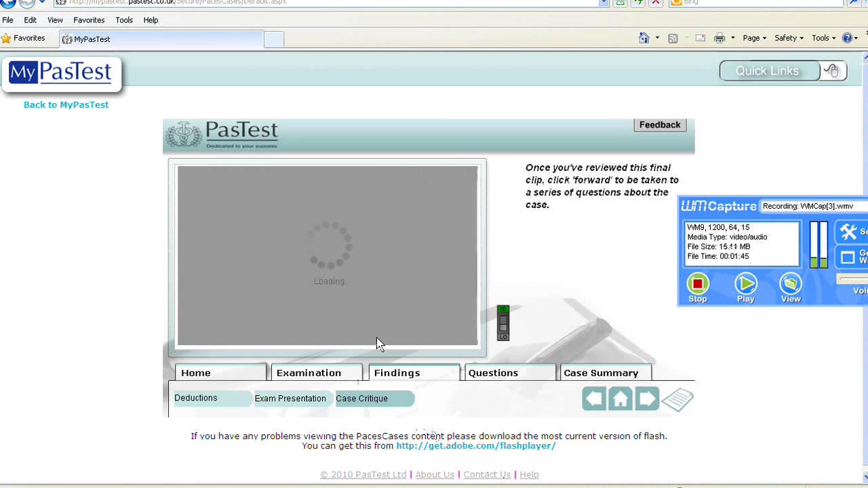
Task: Open the View folder in WM Capture
Action: pos(791,283)
